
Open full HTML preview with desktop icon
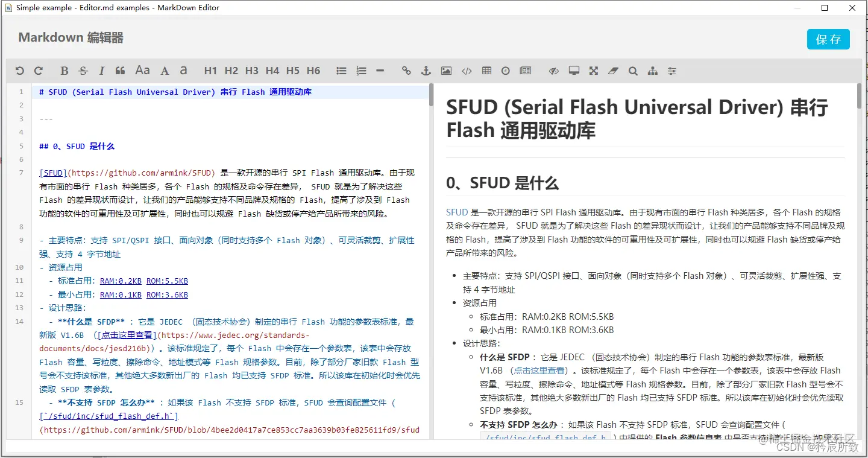point(574,71)
